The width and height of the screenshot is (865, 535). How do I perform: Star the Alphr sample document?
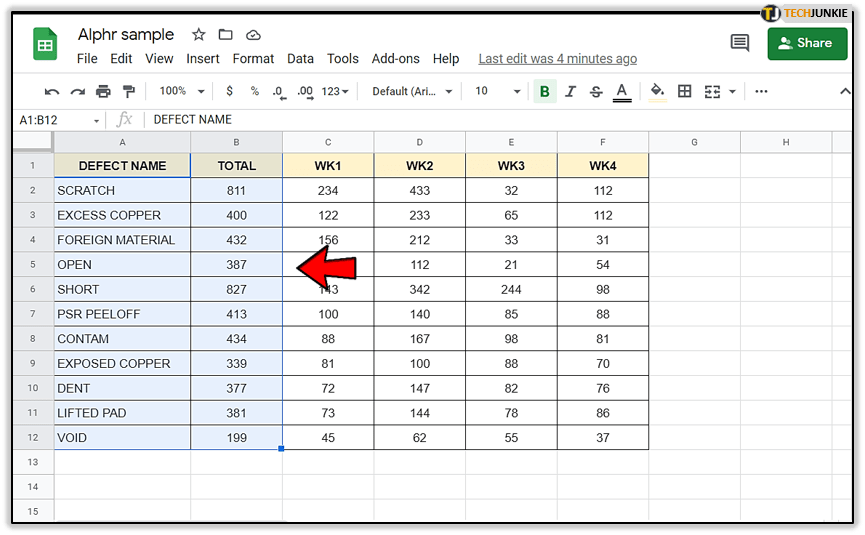click(199, 35)
